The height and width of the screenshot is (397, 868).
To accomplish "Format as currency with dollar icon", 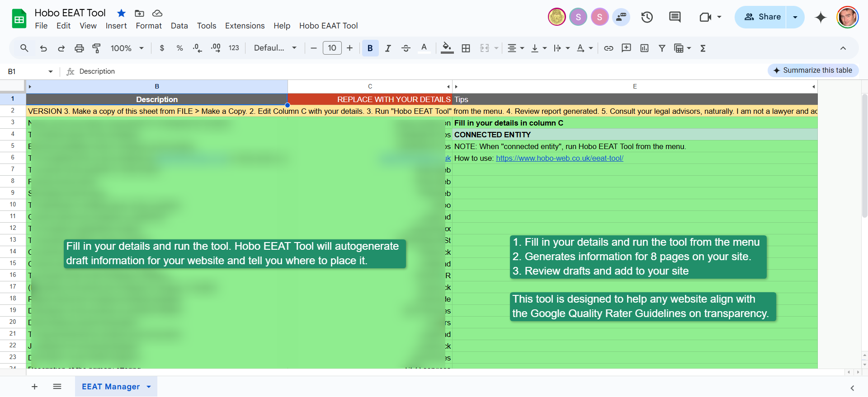I will pos(162,48).
